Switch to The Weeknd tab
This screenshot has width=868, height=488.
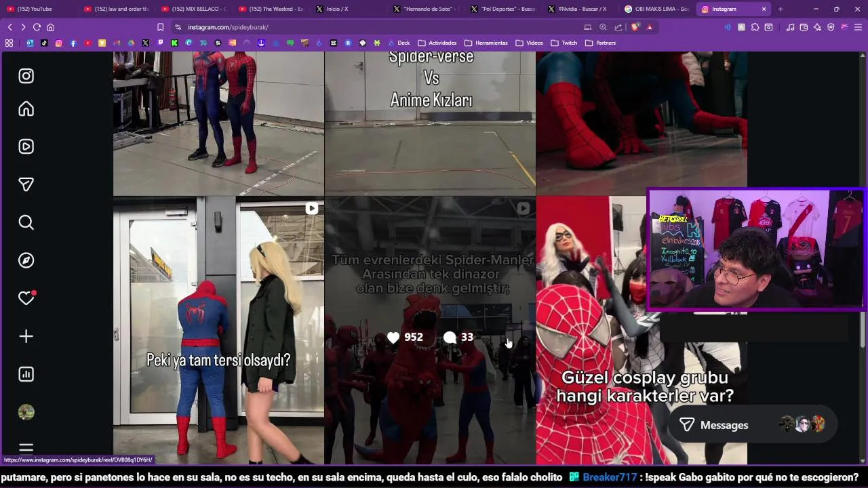(x=271, y=9)
